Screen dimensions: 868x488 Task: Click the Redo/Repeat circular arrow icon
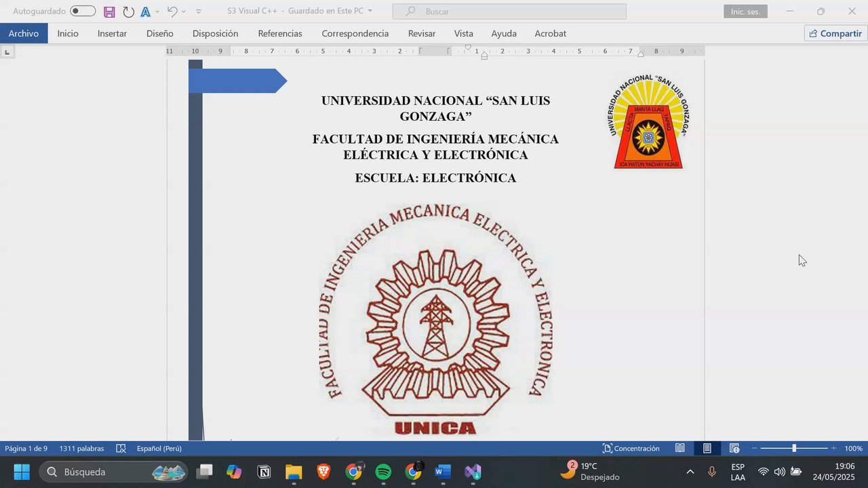pos(128,12)
